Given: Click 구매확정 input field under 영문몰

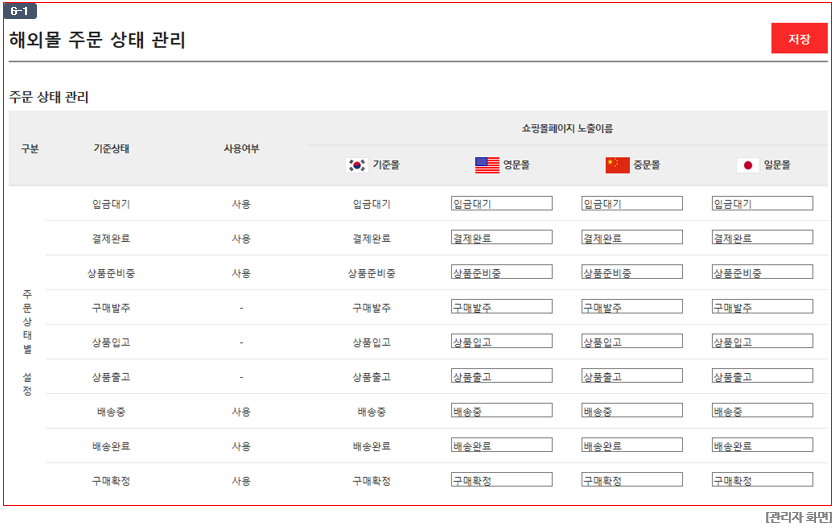Looking at the screenshot, I should point(502,480).
